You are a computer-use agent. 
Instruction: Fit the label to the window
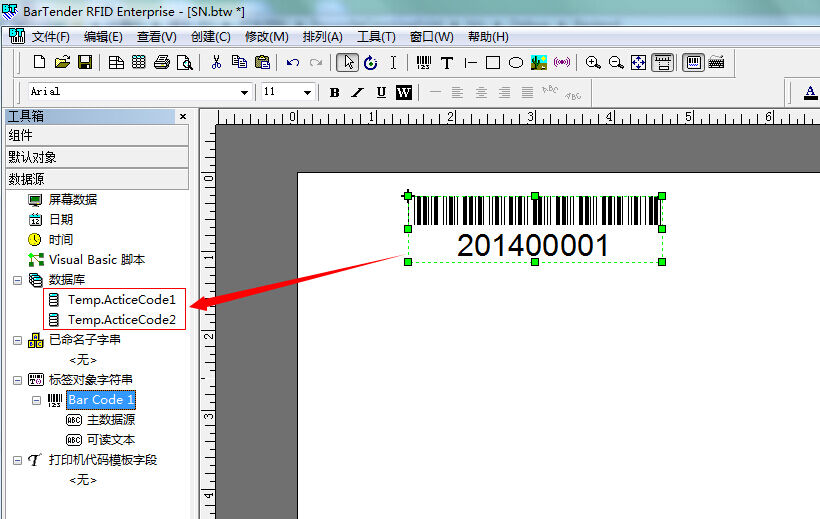(639, 62)
